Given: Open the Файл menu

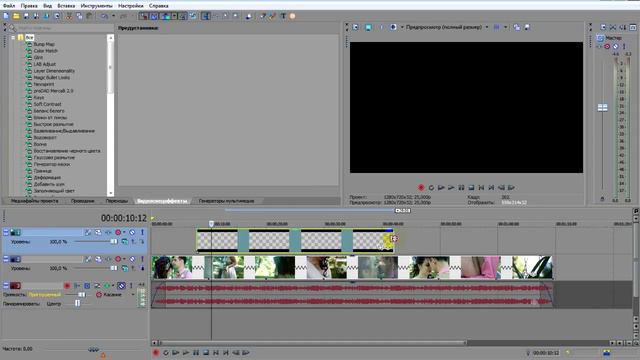Looking at the screenshot, I should (9, 6).
